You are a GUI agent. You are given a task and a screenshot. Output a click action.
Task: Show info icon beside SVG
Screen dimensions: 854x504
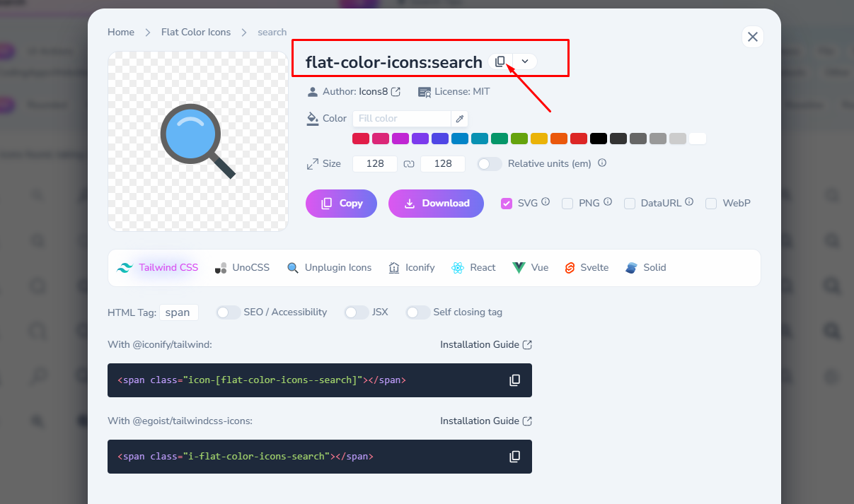point(546,201)
